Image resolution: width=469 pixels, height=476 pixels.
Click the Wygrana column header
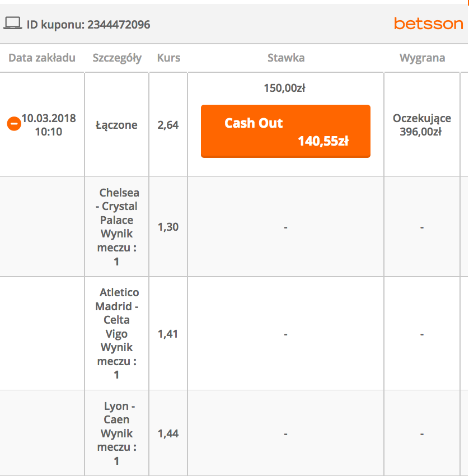[422, 58]
